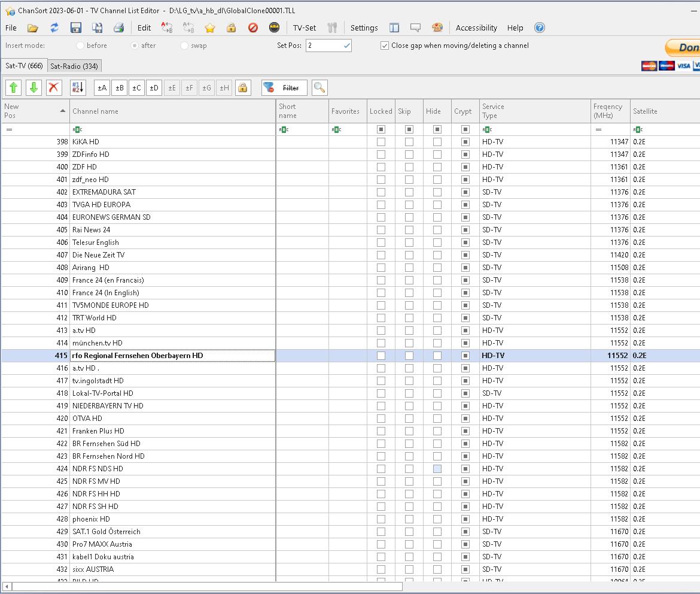The image size is (700, 594).
Task: Click the speech bubble tooltip icon
Action: pos(416,28)
